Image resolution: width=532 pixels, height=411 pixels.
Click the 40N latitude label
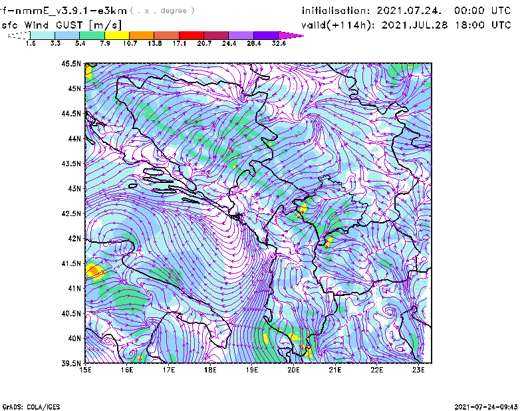[74, 339]
